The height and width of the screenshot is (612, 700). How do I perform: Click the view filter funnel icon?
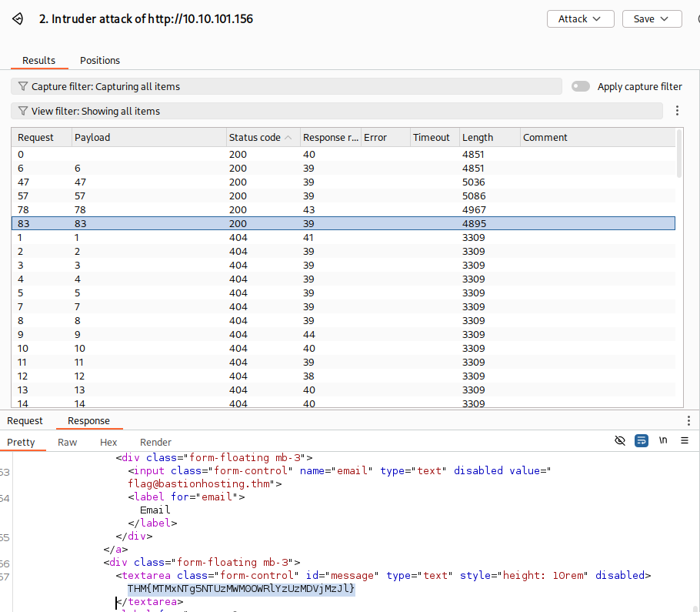(23, 111)
